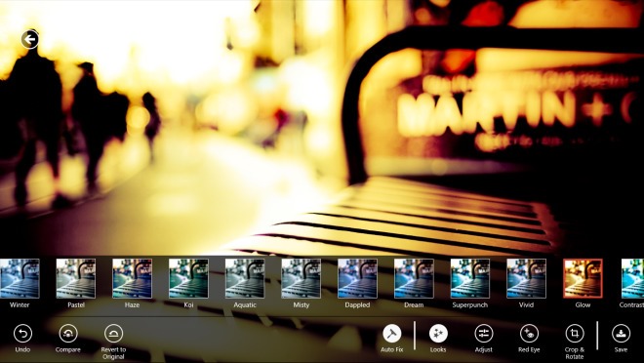Open the Adjust settings
Viewport: 644px width, 363px height.
click(x=483, y=334)
